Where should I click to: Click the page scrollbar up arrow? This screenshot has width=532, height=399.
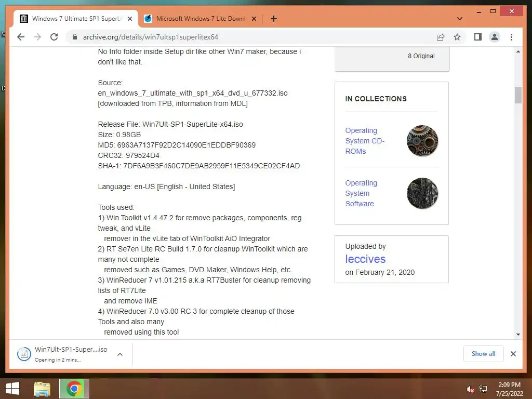coord(518,51)
